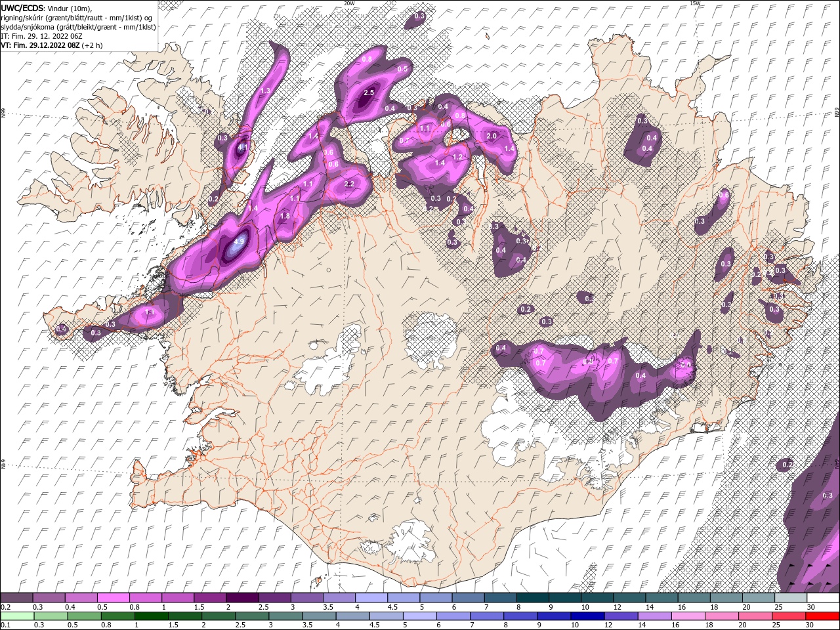Click the VT valid time line reading 08Z

pos(51,45)
